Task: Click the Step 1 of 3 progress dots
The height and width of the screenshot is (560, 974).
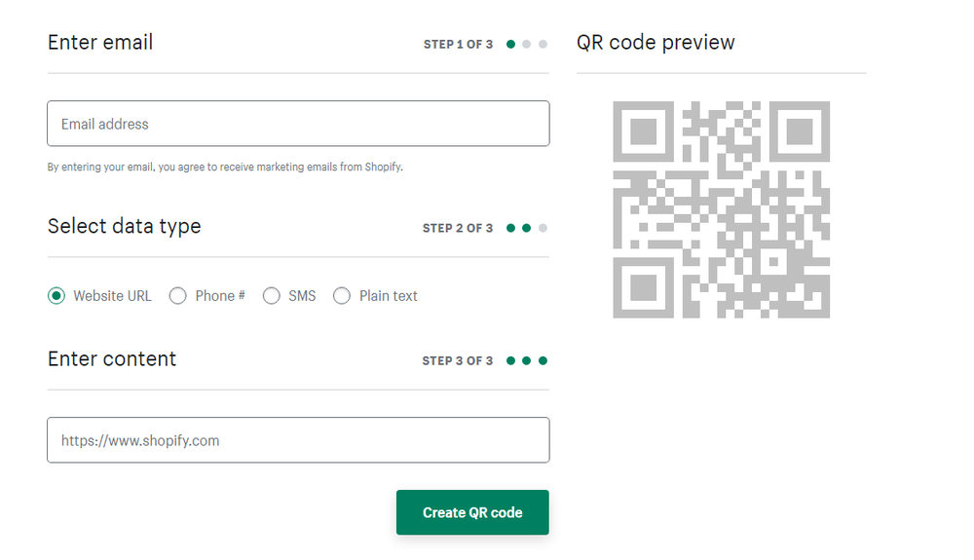Action: [x=527, y=44]
